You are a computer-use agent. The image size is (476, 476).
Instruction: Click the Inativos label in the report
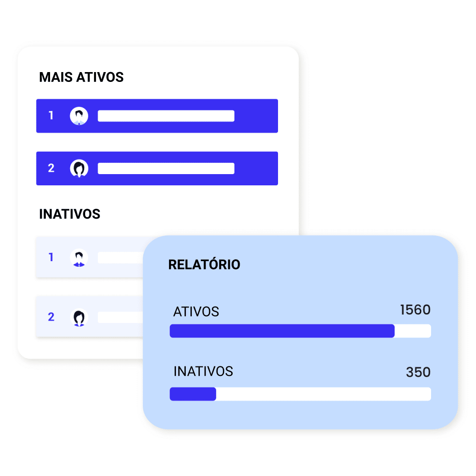(203, 371)
